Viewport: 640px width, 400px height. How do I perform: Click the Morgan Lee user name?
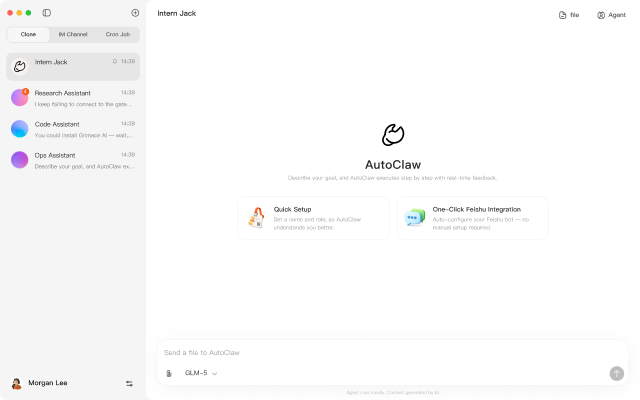click(x=48, y=383)
